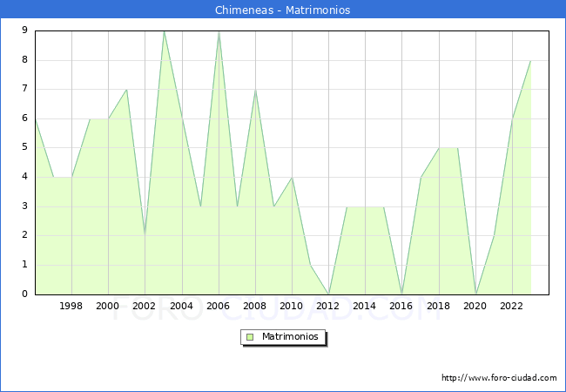
Task: Click the 'Matrimonios' legend label
Action: (x=290, y=336)
